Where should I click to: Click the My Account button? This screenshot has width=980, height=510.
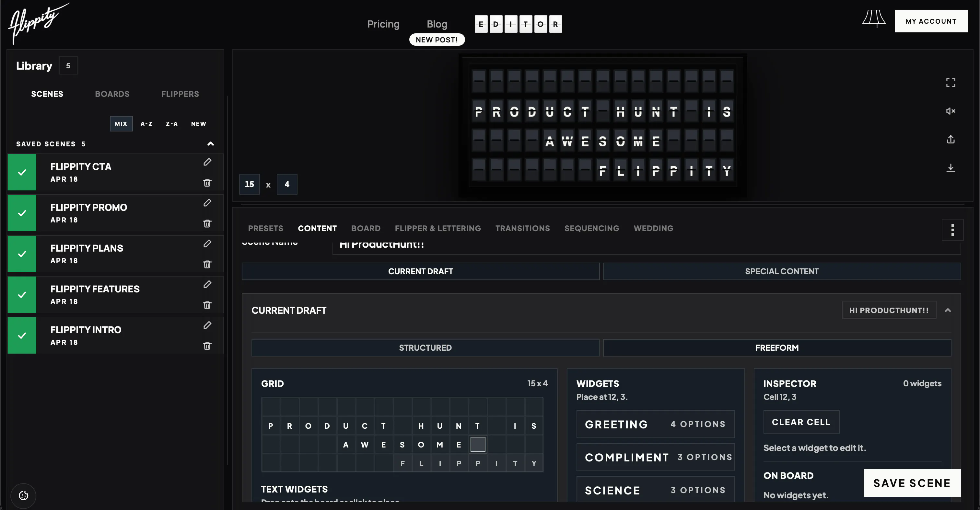coord(931,21)
